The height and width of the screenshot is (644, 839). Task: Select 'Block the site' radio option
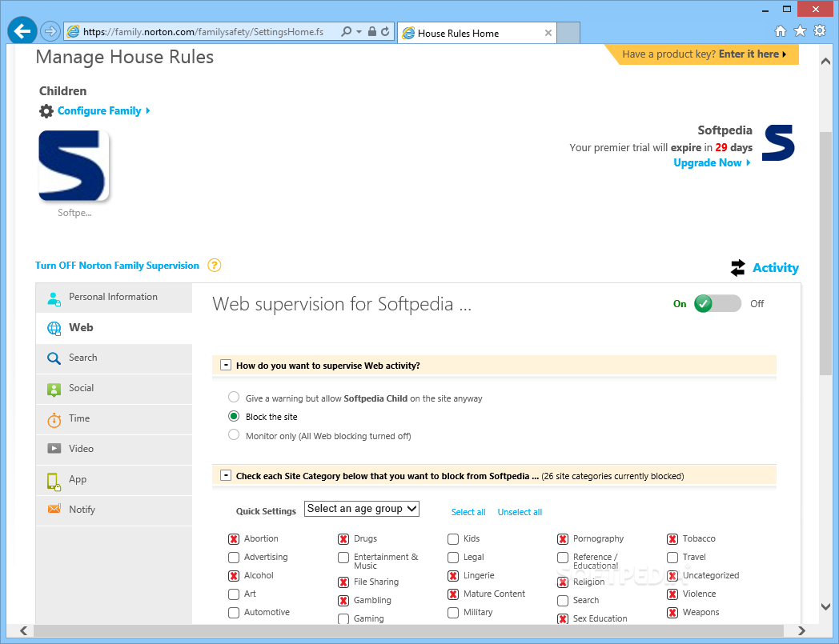pos(234,416)
